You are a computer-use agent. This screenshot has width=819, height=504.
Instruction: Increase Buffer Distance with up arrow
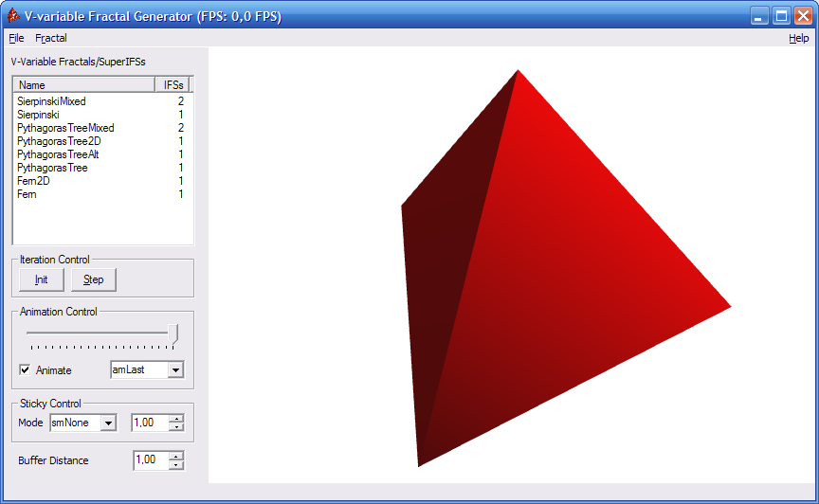click(x=175, y=456)
